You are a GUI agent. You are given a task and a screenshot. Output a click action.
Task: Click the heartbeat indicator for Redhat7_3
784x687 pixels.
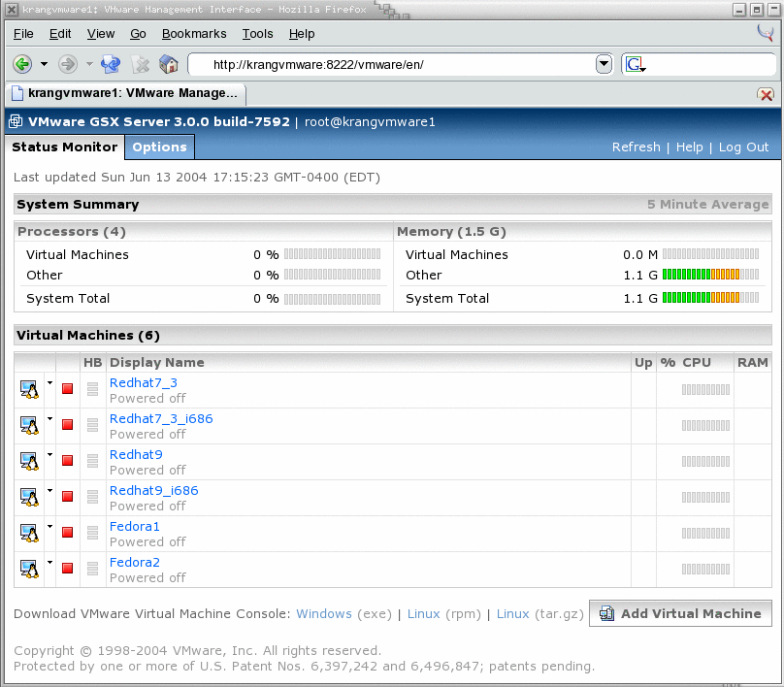click(x=92, y=389)
